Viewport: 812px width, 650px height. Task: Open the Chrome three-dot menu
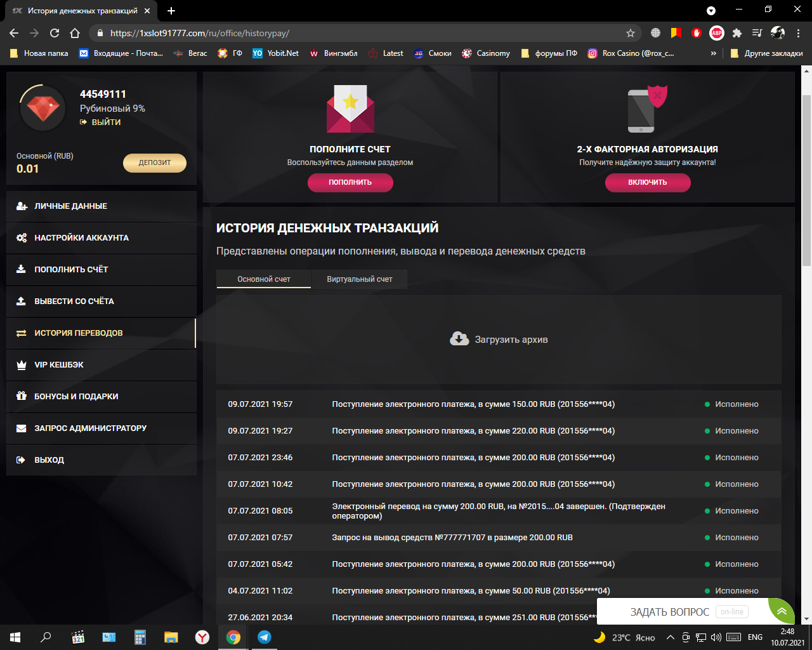[x=799, y=33]
